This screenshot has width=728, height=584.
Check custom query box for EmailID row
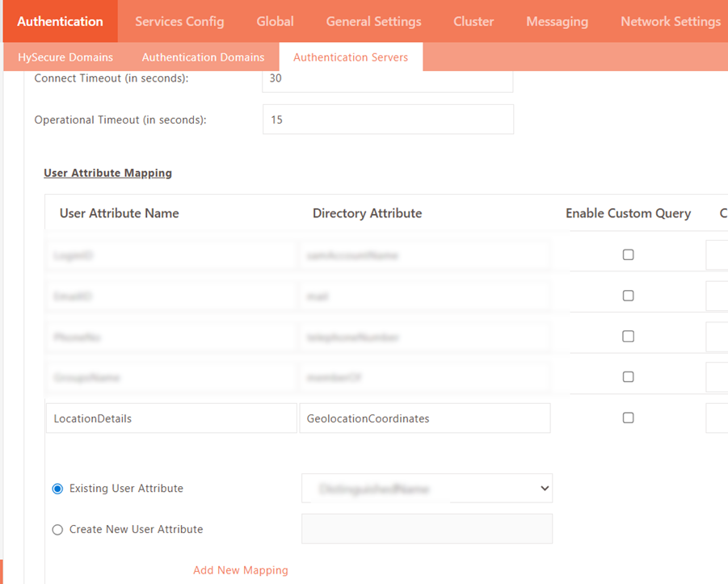628,296
